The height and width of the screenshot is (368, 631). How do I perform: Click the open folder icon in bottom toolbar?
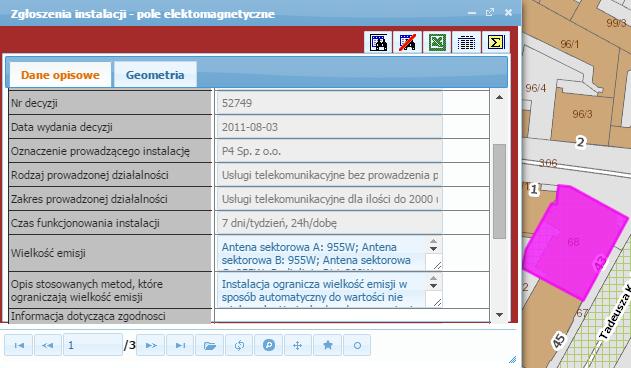[x=210, y=345]
